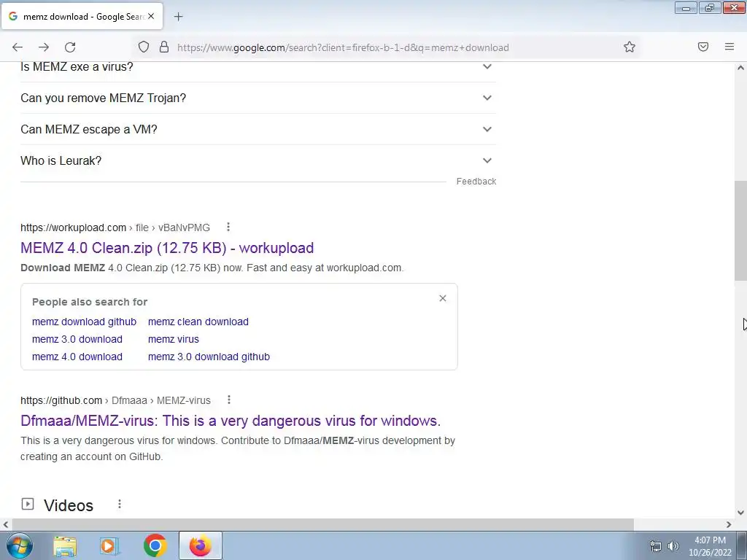Image resolution: width=747 pixels, height=560 pixels.
Task: Go back with the browser back arrow
Action: pos(18,47)
